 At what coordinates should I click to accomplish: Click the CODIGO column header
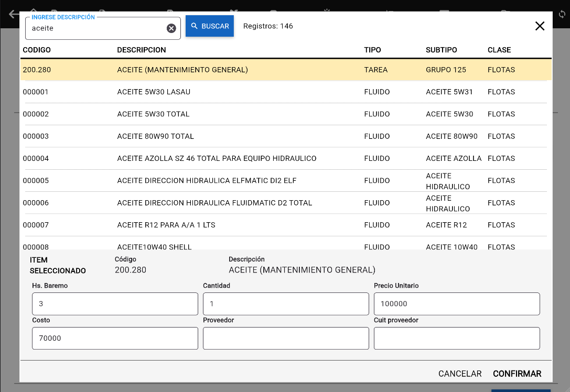37,50
